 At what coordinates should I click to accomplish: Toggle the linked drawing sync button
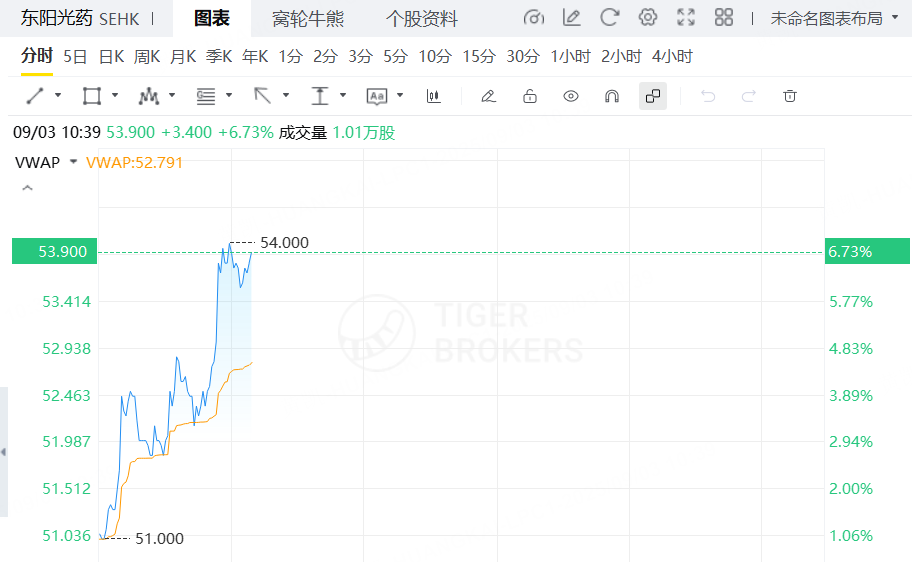[653, 96]
